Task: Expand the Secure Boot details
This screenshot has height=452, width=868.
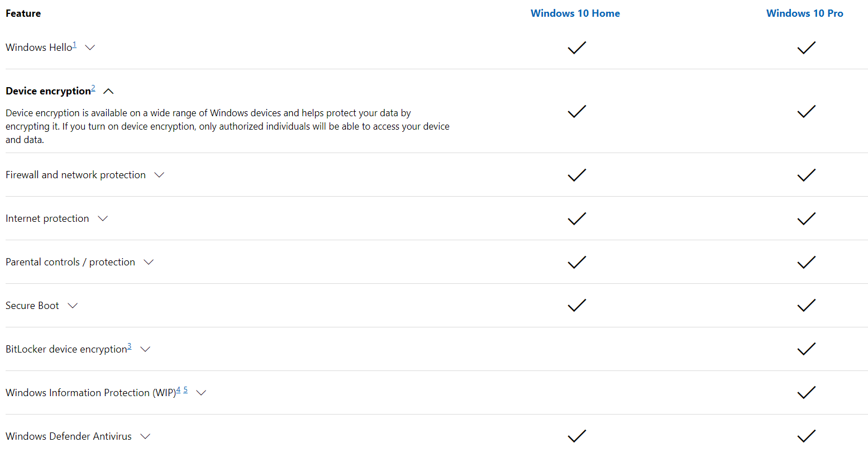Action: tap(73, 306)
